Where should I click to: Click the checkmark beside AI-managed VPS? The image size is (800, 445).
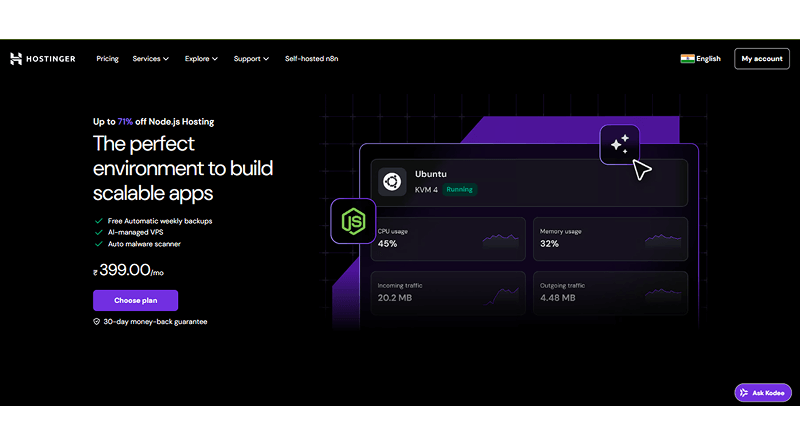point(98,232)
